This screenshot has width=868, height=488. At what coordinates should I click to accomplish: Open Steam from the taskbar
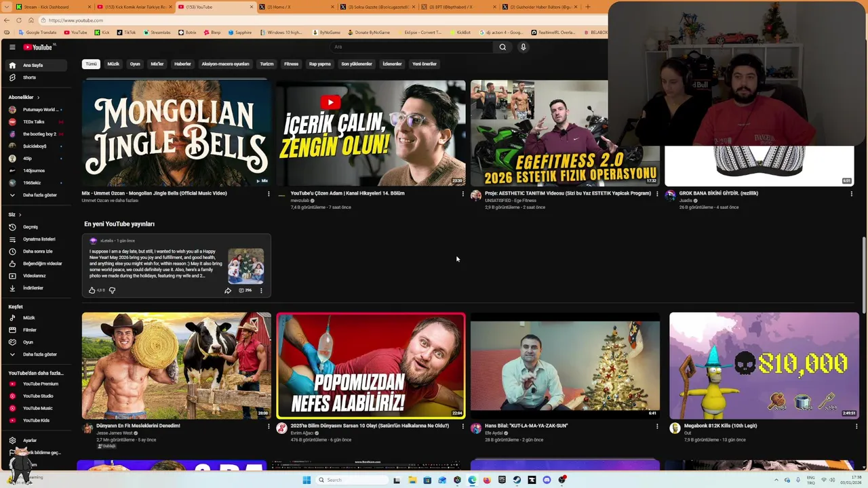tap(517, 480)
